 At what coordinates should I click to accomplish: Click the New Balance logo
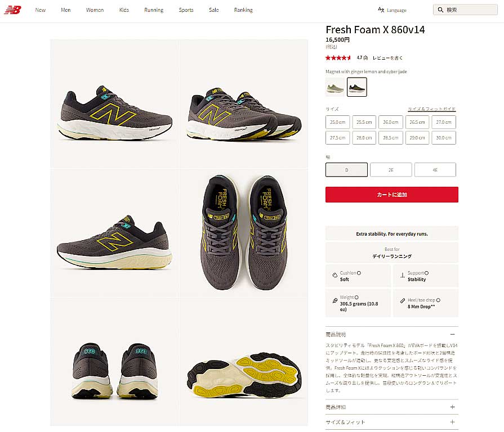[x=12, y=10]
